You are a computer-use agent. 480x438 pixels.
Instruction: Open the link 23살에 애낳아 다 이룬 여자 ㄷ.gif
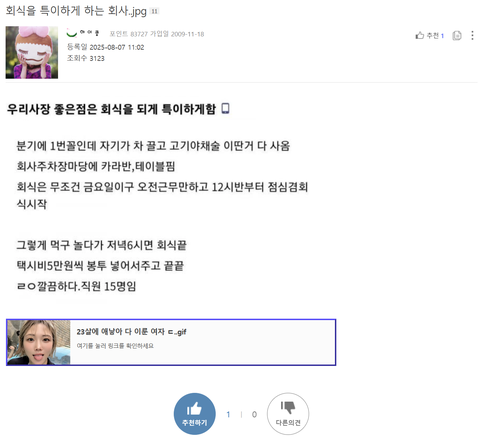tap(131, 332)
